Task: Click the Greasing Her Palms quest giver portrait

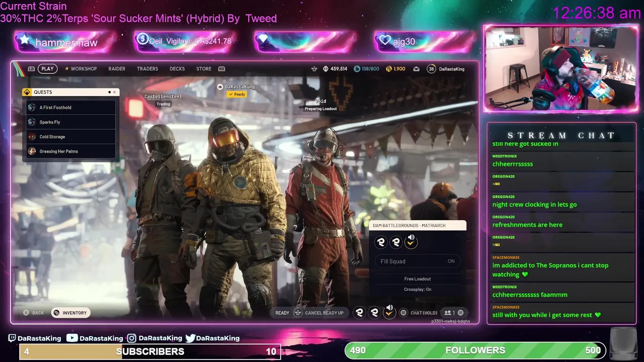Action: tap(32, 151)
